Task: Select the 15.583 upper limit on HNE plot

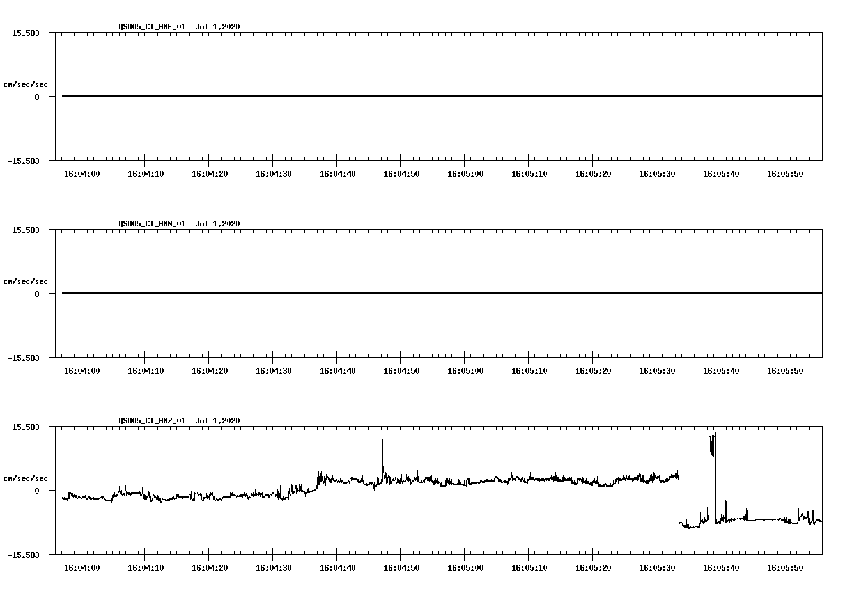Action: coord(26,33)
